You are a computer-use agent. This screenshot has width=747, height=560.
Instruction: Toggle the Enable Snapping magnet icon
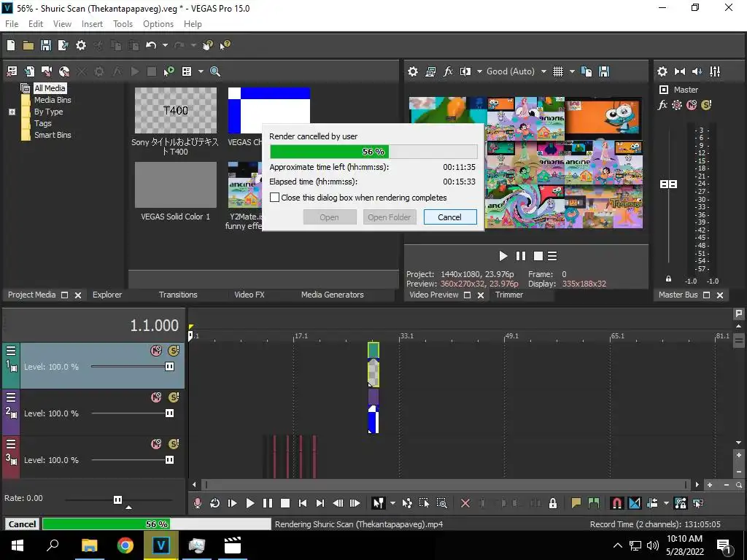point(616,503)
